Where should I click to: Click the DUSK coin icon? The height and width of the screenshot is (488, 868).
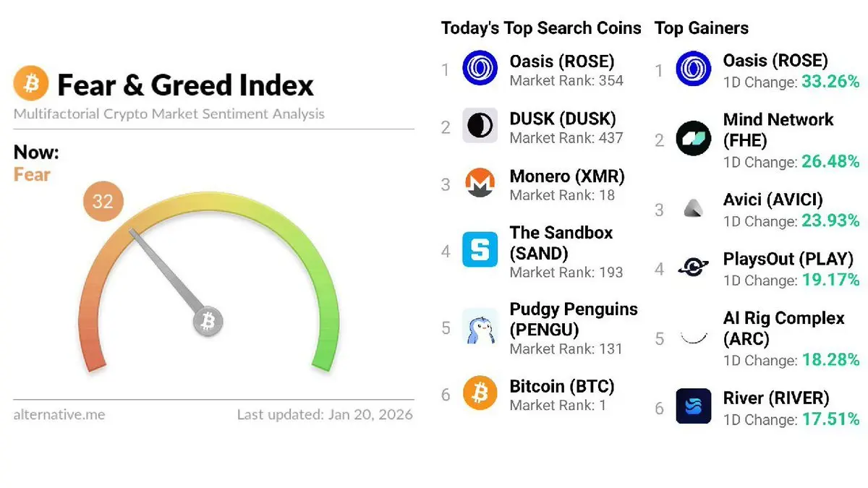tap(480, 126)
